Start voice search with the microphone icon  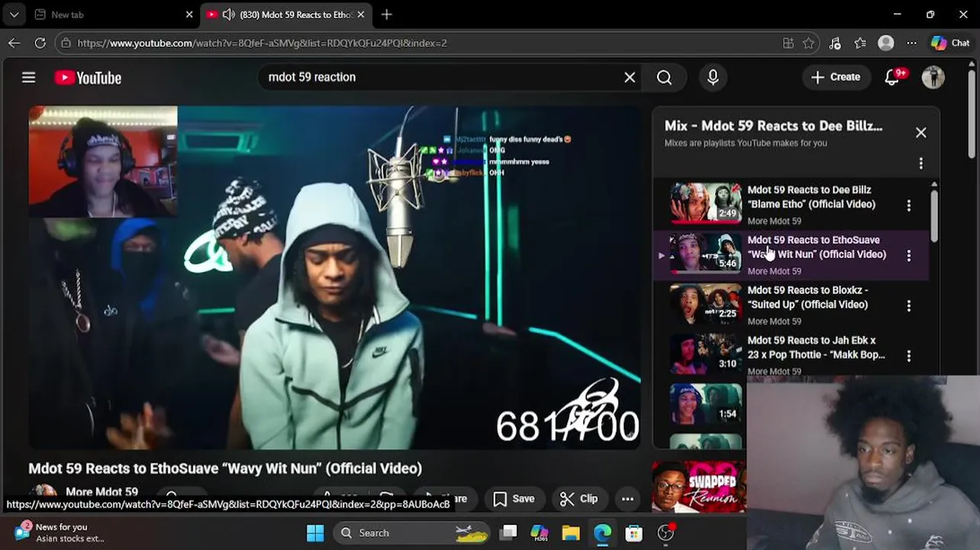click(x=713, y=77)
